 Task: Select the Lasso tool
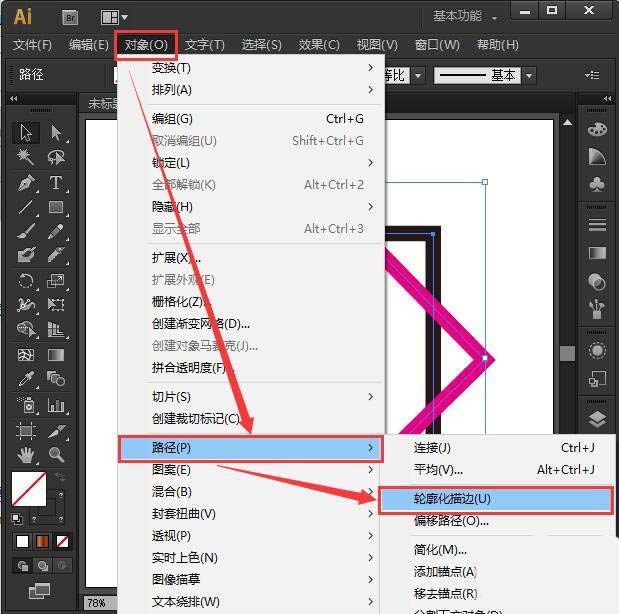tap(56, 157)
